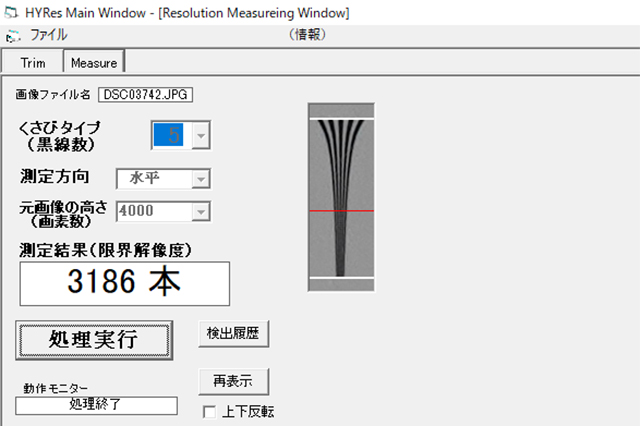This screenshot has height=426, width=640.
Task: Click the top white line on wedge image
Action: click(x=341, y=119)
